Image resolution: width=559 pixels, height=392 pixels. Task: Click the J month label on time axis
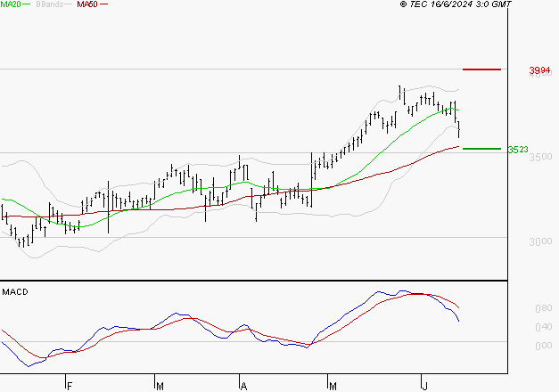click(x=424, y=386)
